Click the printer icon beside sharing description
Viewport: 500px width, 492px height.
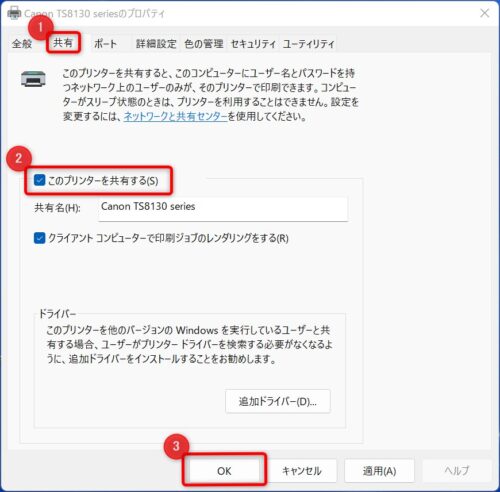tap(33, 79)
